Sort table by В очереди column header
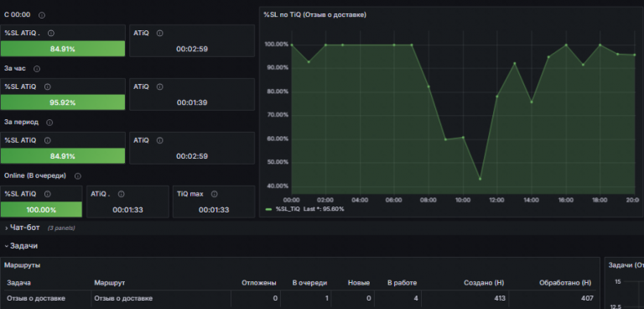The image size is (644, 309). click(x=309, y=283)
